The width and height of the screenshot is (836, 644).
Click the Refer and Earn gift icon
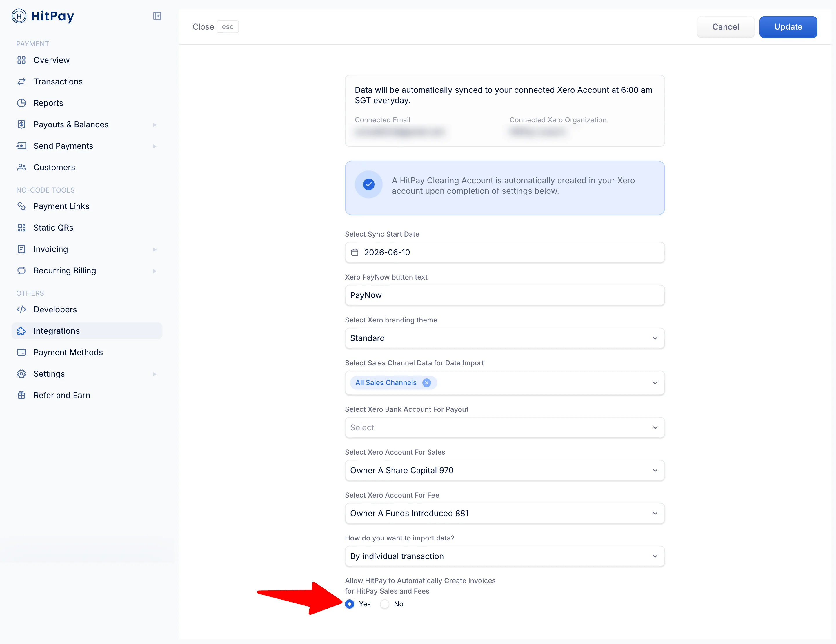click(21, 395)
